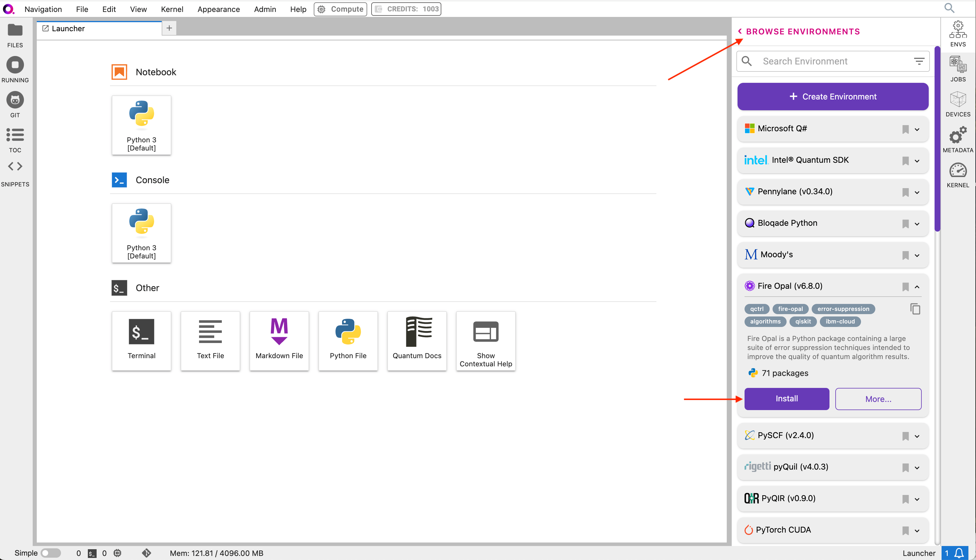Viewport: 976px width, 560px height.
Task: Click More... for Fire Opal details
Action: [x=878, y=399]
